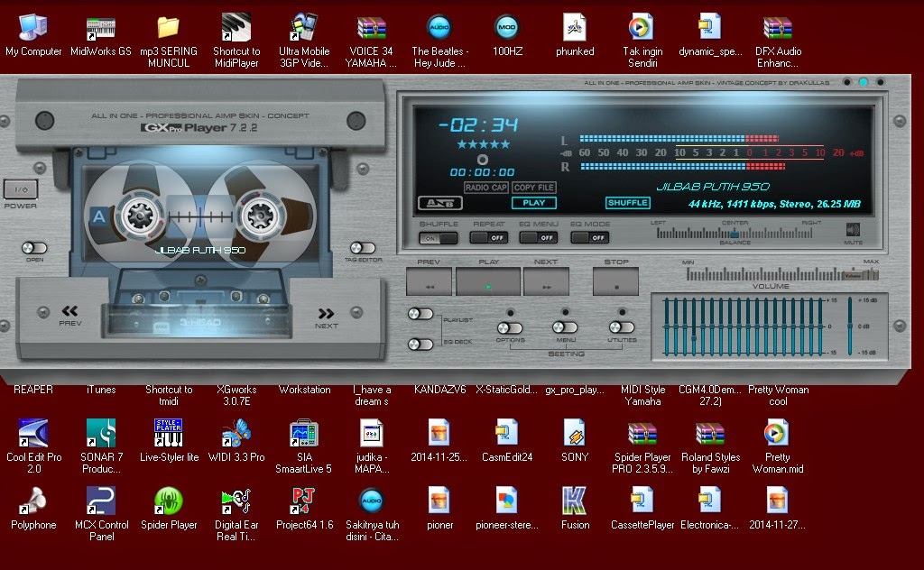Click the SHUFFLE indicator in the display
The width and height of the screenshot is (924, 570).
[628, 203]
